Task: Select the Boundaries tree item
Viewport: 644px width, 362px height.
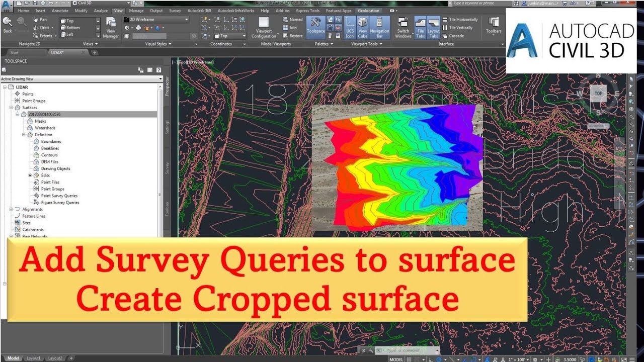Action: click(x=51, y=141)
